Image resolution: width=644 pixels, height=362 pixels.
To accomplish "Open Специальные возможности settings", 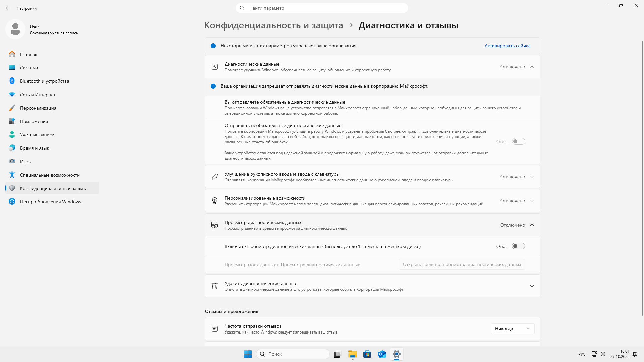I will tap(50, 175).
